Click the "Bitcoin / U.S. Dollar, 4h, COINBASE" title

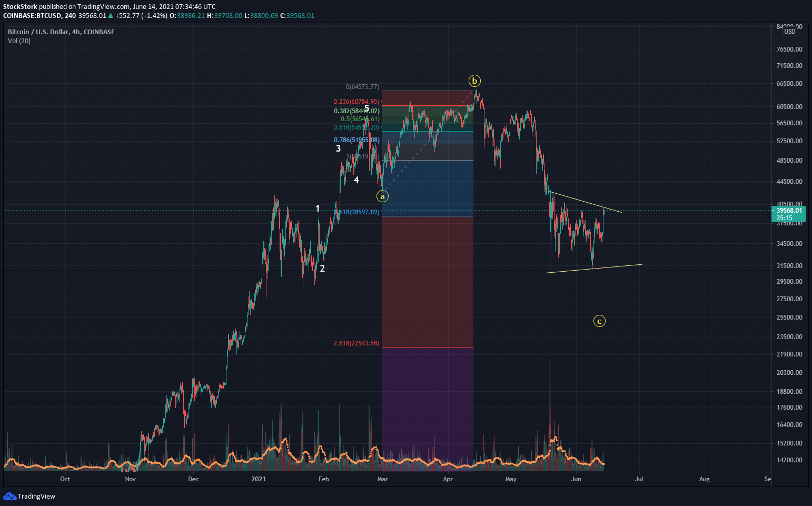pos(61,32)
